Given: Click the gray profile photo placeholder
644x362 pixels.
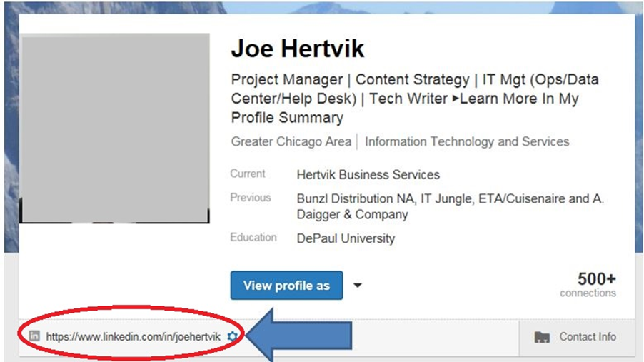Looking at the screenshot, I should click(x=115, y=128).
